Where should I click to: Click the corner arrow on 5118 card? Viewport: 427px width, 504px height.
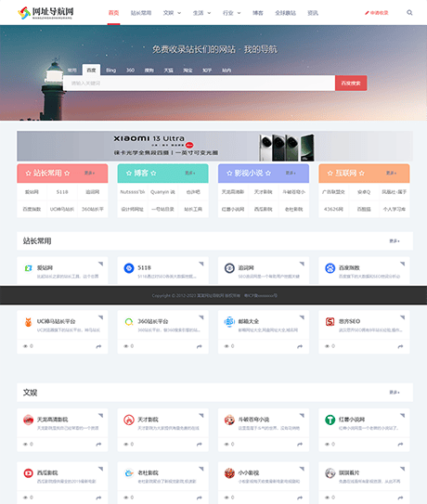[x=201, y=264]
